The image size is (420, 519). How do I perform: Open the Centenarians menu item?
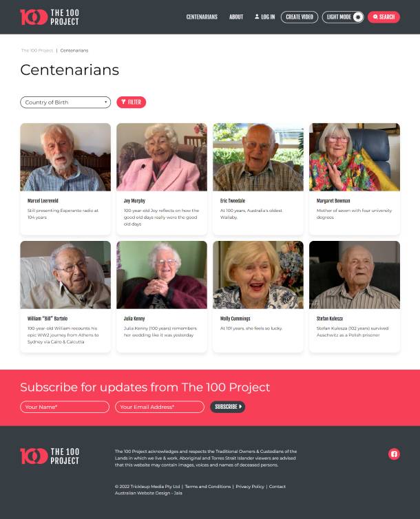click(x=202, y=17)
